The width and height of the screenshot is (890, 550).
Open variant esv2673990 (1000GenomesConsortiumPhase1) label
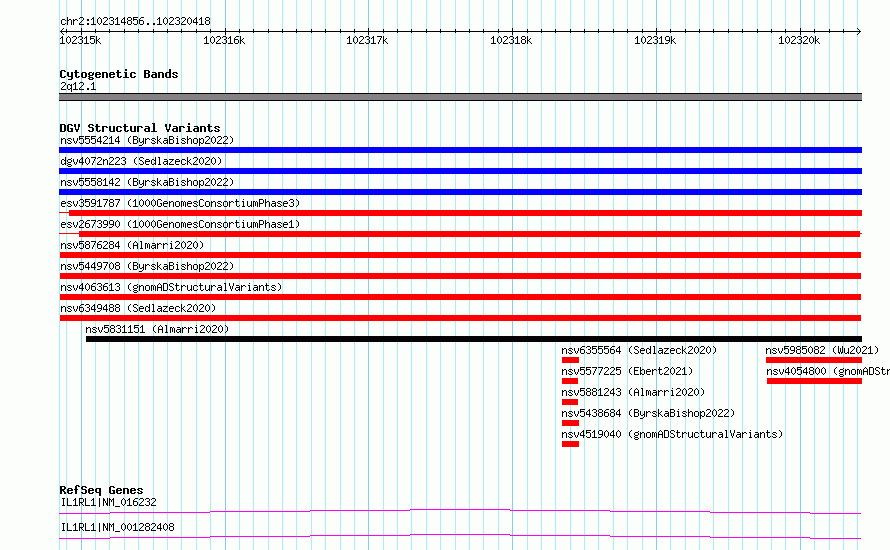pyautogui.click(x=180, y=224)
